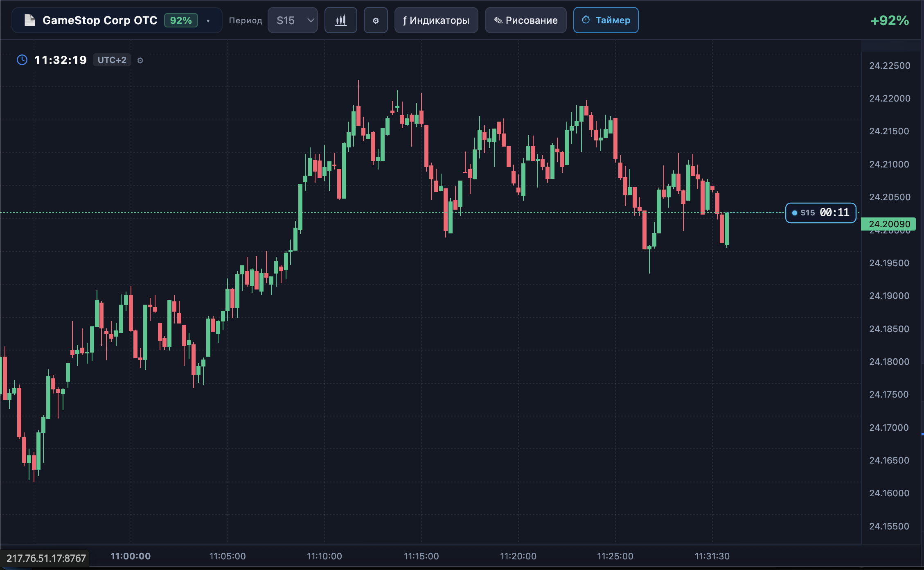Open chart settings gear in toolbar
This screenshot has width=924, height=570.
(x=376, y=20)
